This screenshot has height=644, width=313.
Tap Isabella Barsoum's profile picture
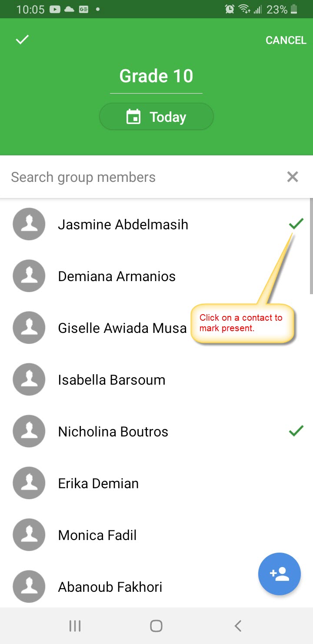point(29,379)
